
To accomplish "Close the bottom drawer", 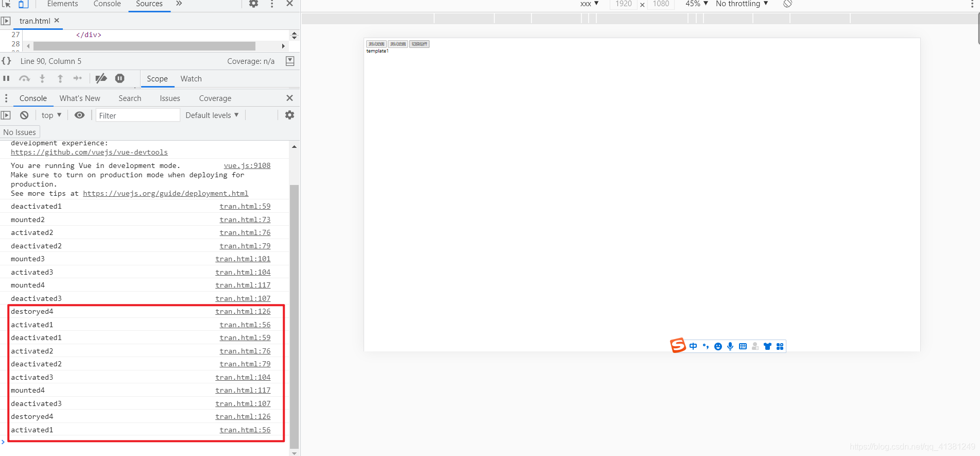I will click(289, 98).
